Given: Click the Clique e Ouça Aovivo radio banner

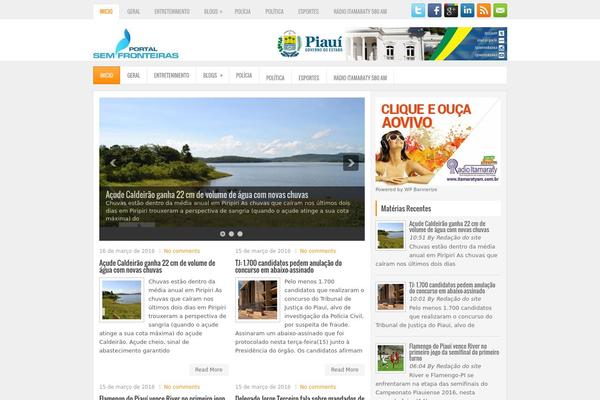Looking at the screenshot, I should [438, 141].
